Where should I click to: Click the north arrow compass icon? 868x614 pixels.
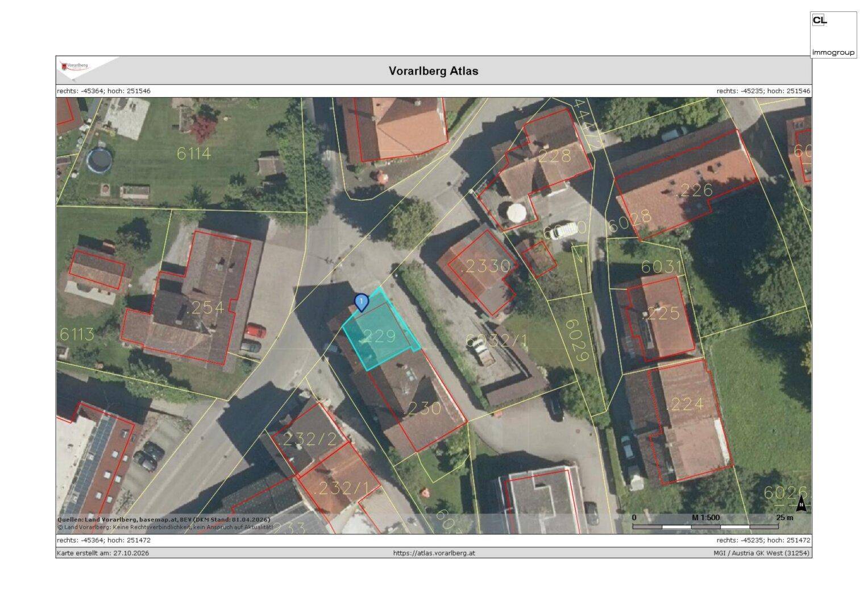coord(801,504)
